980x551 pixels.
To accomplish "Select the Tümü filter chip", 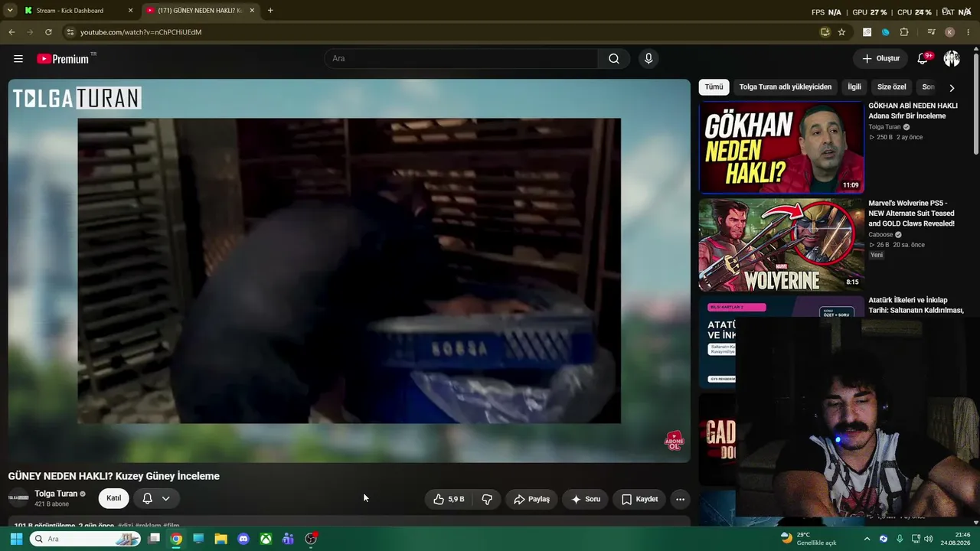I will 714,87.
